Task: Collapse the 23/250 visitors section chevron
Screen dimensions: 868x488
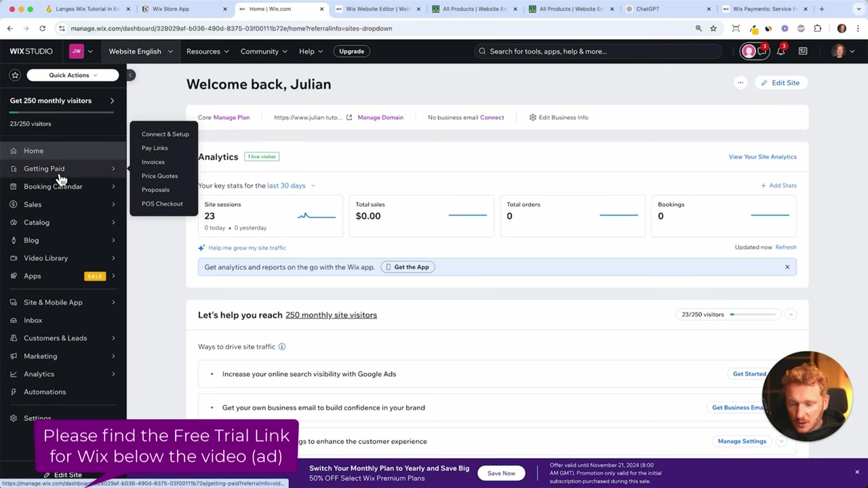Action: tap(790, 314)
